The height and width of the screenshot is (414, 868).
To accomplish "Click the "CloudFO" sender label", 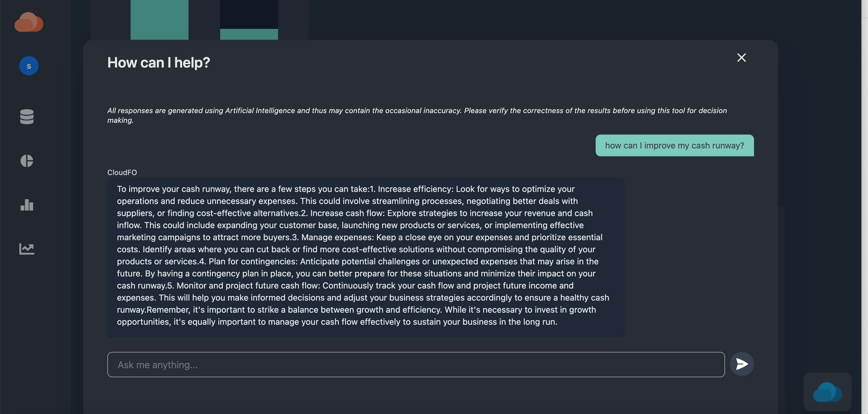I will [x=122, y=172].
